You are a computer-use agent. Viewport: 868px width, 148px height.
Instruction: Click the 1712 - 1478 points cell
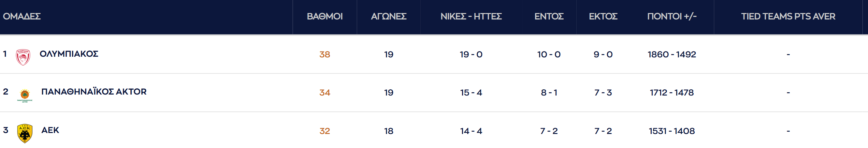(x=672, y=93)
